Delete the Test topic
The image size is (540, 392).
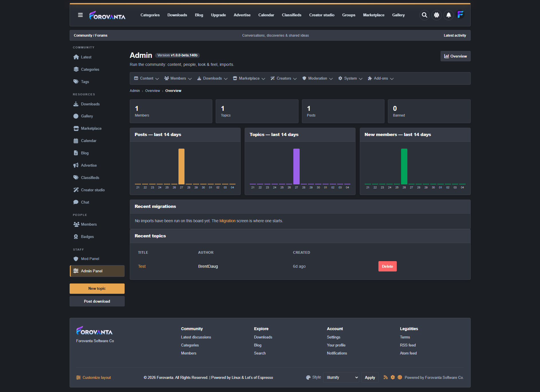click(x=387, y=266)
